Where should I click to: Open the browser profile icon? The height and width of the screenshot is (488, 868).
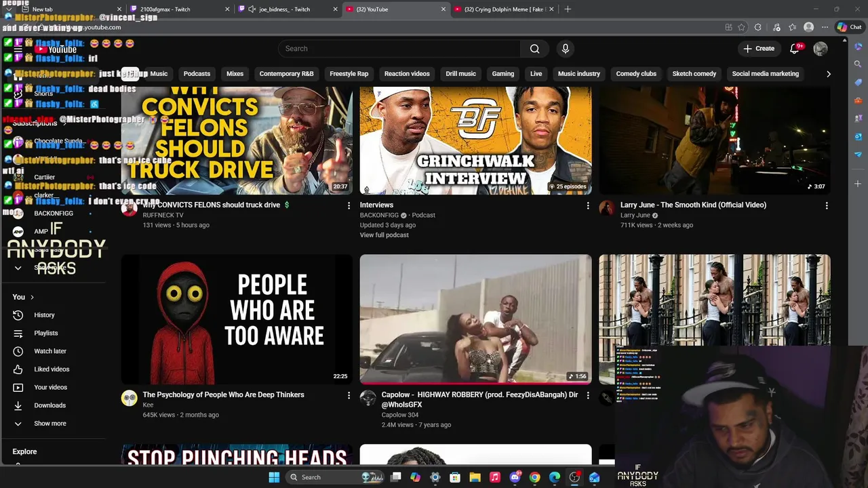tap(808, 27)
